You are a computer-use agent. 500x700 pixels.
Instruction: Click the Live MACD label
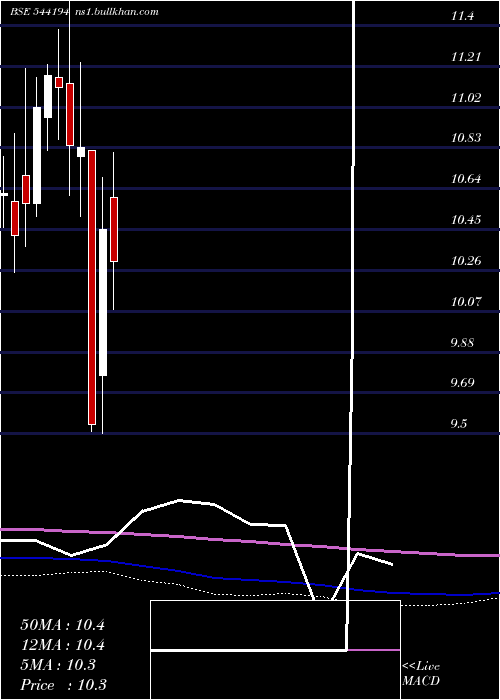click(x=421, y=673)
